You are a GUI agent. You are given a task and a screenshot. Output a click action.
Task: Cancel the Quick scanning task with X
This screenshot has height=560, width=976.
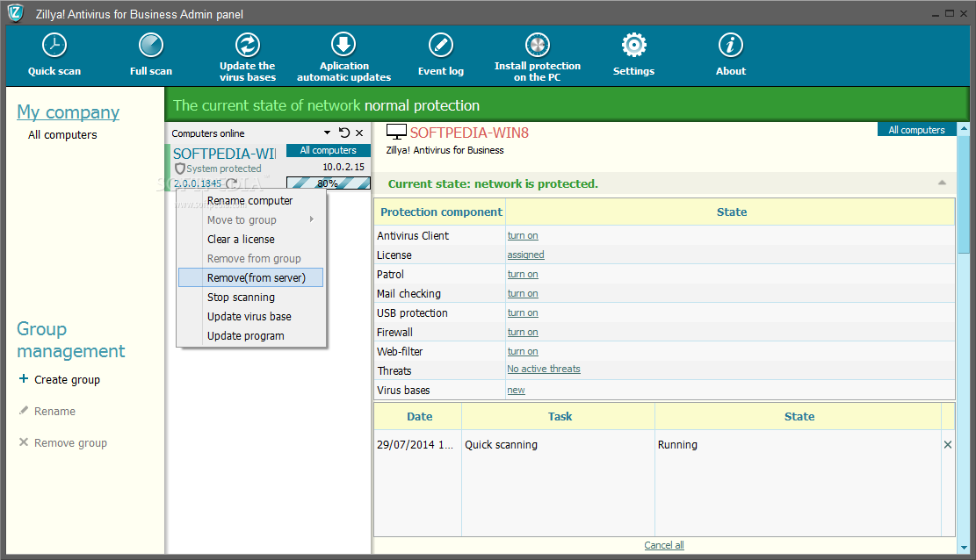coord(947,444)
